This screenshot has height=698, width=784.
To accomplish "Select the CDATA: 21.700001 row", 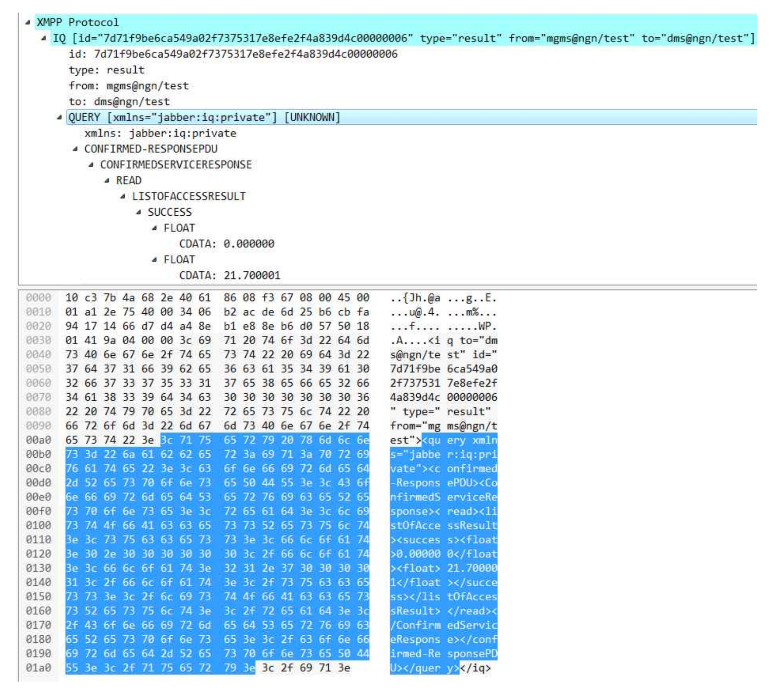I will point(230,275).
